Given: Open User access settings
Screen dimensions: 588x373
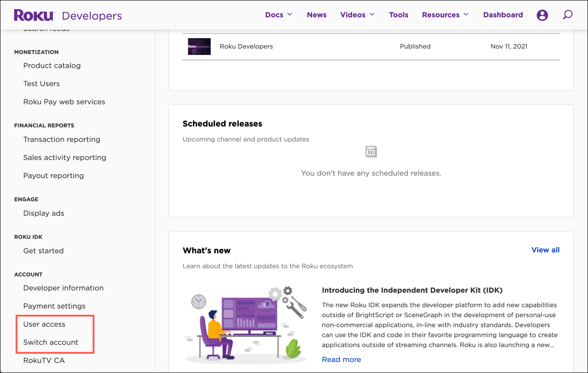Looking at the screenshot, I should 44,324.
